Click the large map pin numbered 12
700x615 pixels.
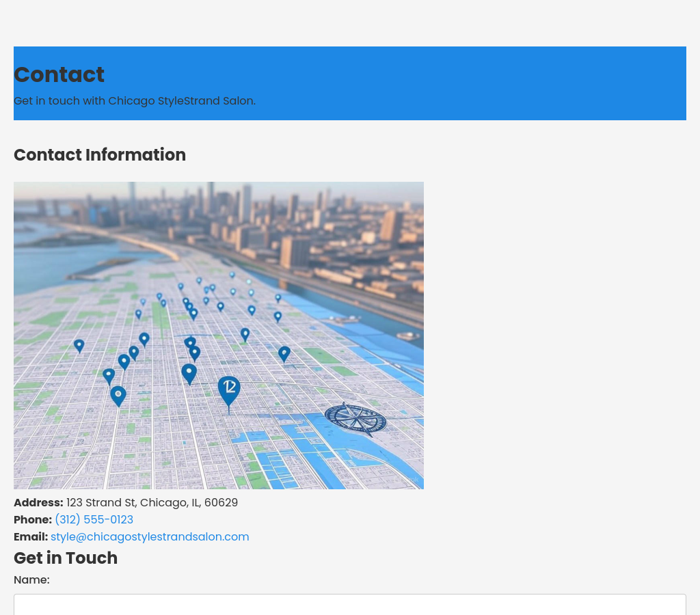(229, 389)
